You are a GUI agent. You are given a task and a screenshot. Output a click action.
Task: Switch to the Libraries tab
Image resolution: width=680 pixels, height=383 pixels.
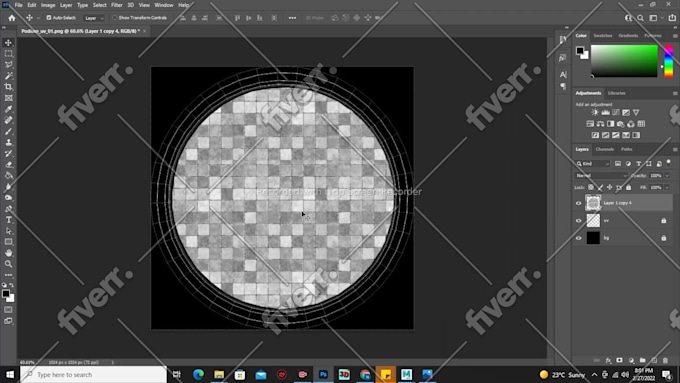616,93
